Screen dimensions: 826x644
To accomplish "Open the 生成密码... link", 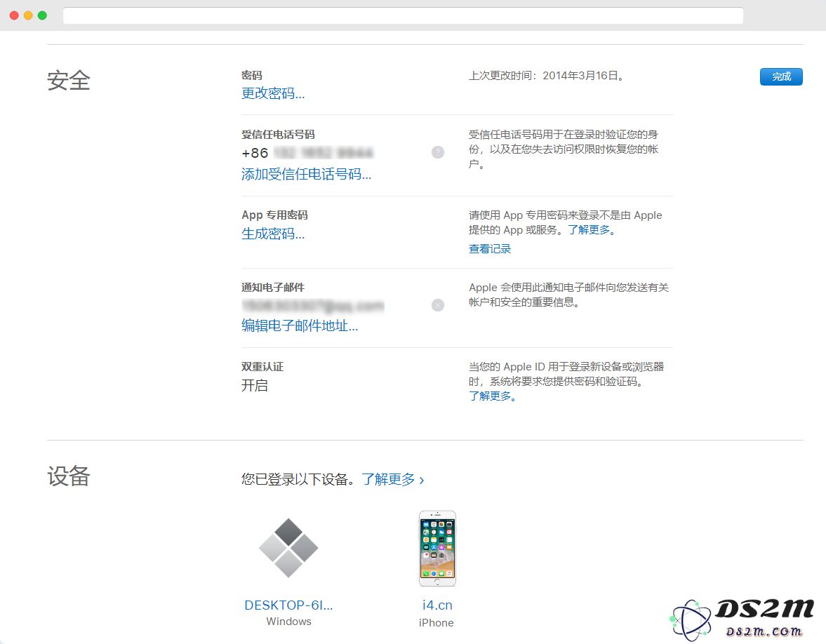I will [273, 234].
